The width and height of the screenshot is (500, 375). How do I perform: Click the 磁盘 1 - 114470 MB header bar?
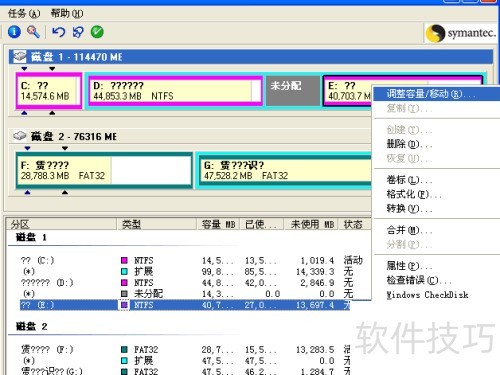pyautogui.click(x=251, y=57)
